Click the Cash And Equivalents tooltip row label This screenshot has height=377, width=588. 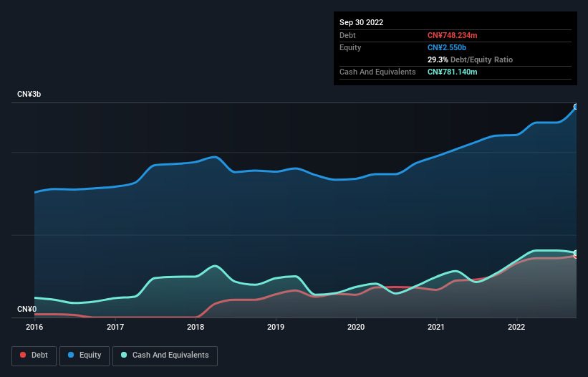click(377, 72)
